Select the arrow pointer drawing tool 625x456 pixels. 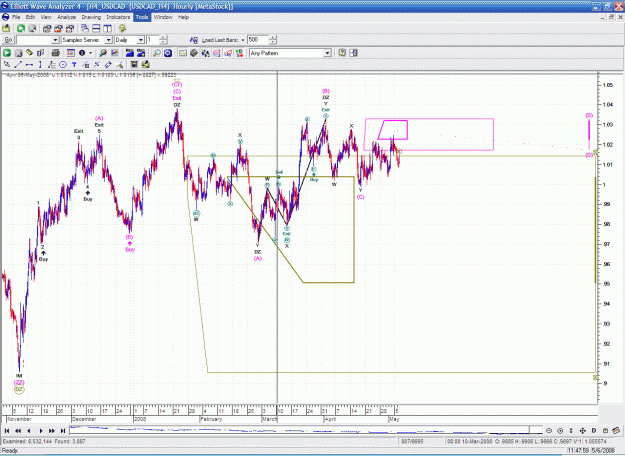pos(7,64)
